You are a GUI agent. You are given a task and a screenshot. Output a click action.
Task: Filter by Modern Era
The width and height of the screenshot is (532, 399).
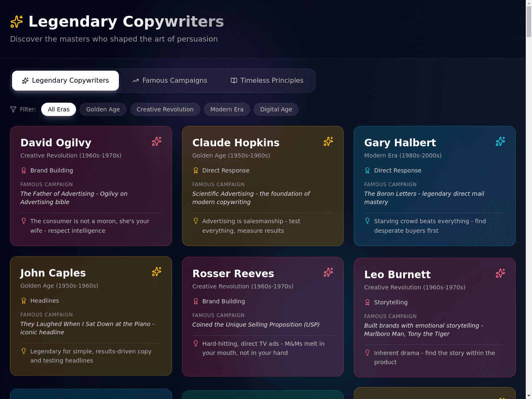pos(227,109)
